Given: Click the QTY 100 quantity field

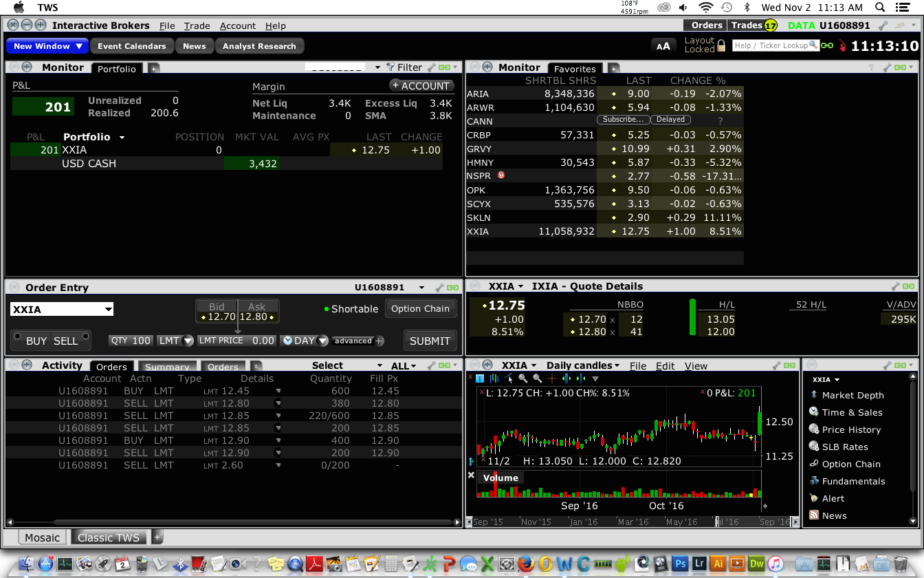Looking at the screenshot, I should pos(131,341).
